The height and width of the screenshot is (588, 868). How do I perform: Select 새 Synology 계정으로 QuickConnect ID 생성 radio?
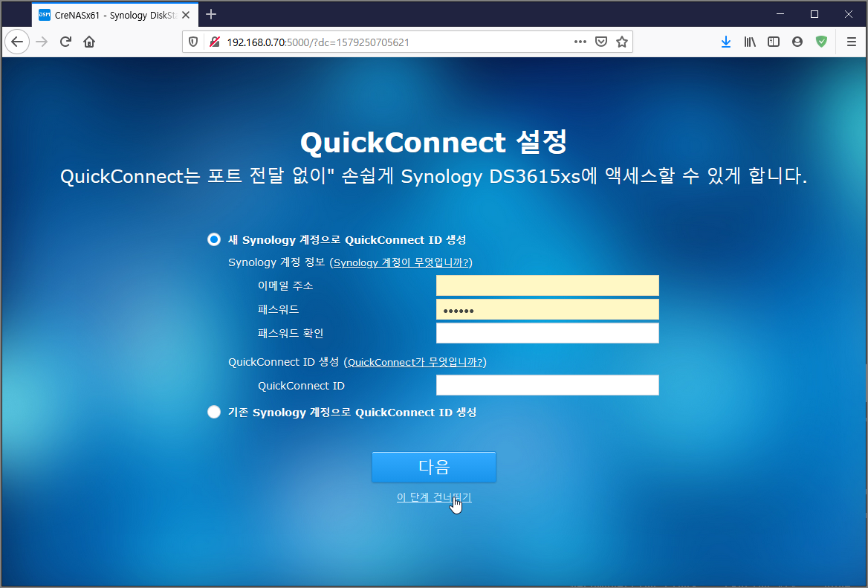click(214, 240)
